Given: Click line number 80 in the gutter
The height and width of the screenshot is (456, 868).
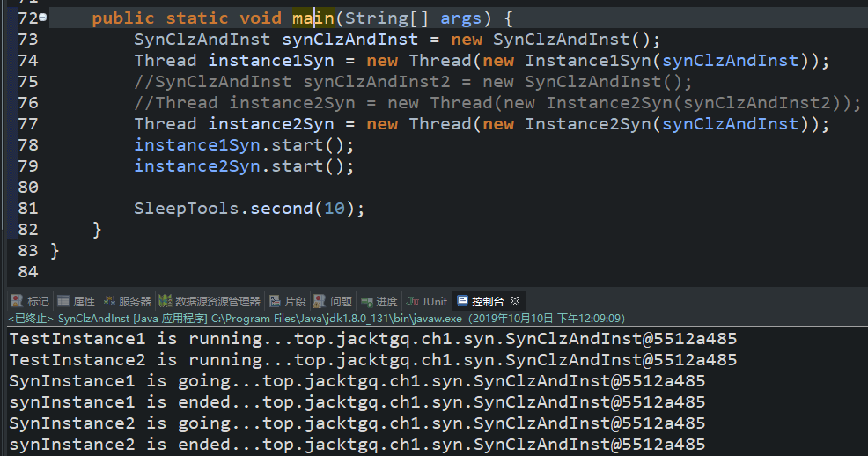Looking at the screenshot, I should click(27, 187).
